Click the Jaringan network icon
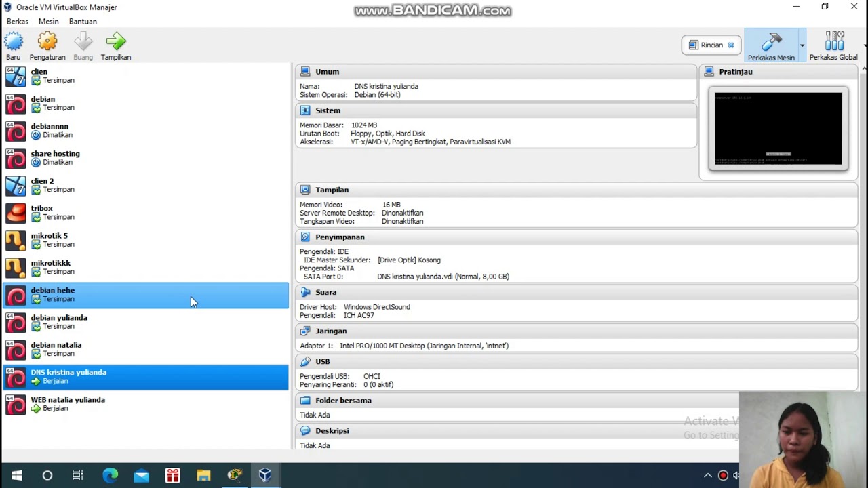Viewport: 868px width, 488px height. point(305,331)
